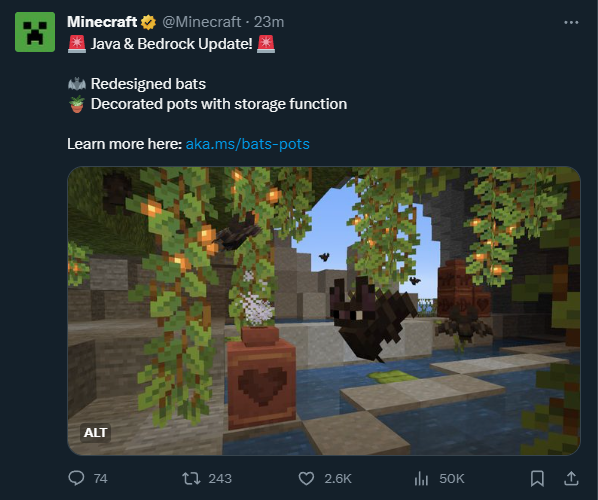Open the bats and pots screenshot image
Screen dimensions: 598x500
[x=324, y=311]
